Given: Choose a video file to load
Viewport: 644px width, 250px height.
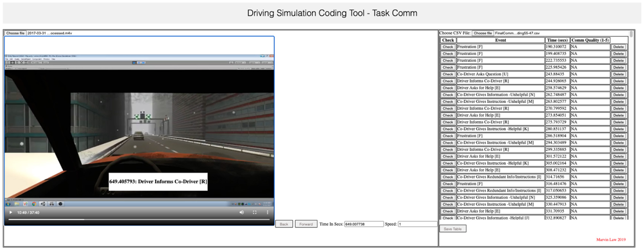Looking at the screenshot, I should tap(15, 33).
